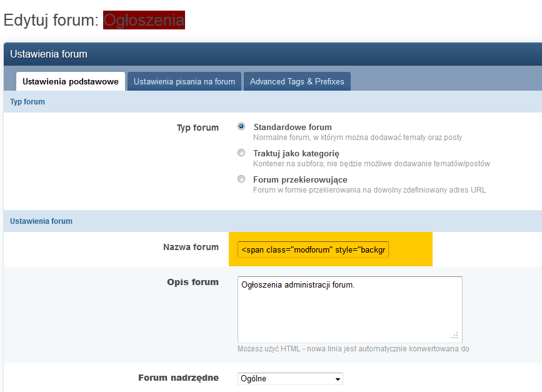Image resolution: width=542 pixels, height=392 pixels.
Task: Click the 'Możesz użyć HTML' hint text
Action: (353, 349)
